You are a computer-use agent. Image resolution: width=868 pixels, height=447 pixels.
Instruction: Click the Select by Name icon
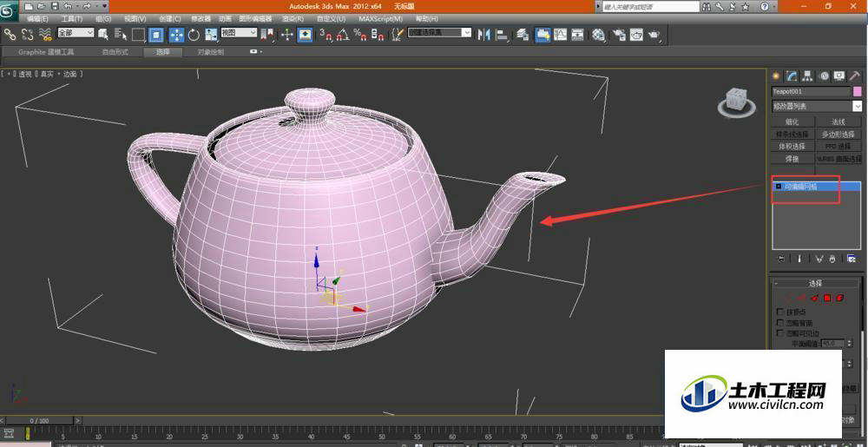coord(121,35)
